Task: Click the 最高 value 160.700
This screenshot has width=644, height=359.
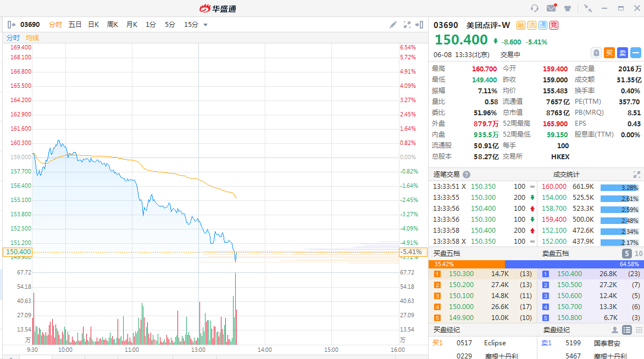Action: pos(484,69)
